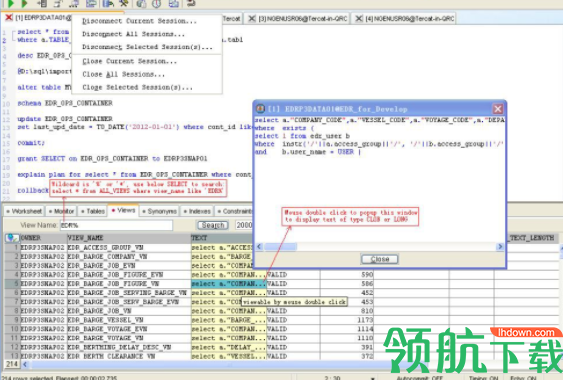563x380 pixels.
Task: Click the TEXT column header
Action: 222,238
